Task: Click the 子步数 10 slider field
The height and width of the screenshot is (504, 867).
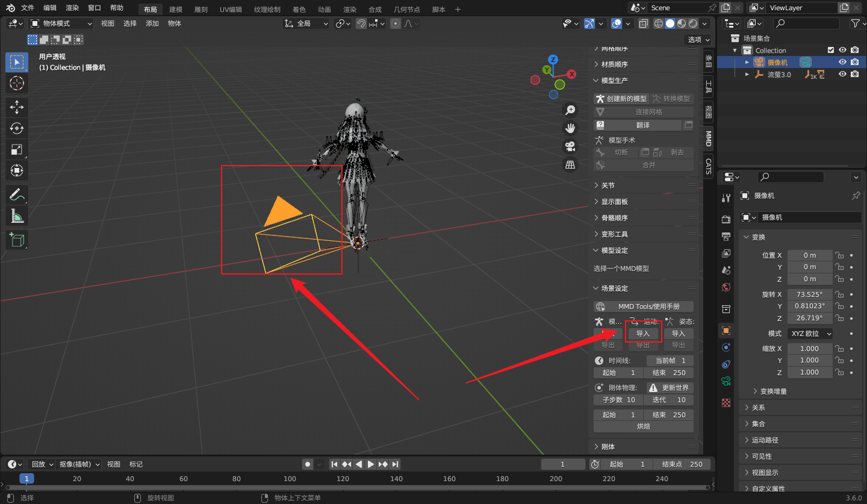Action: 618,400
